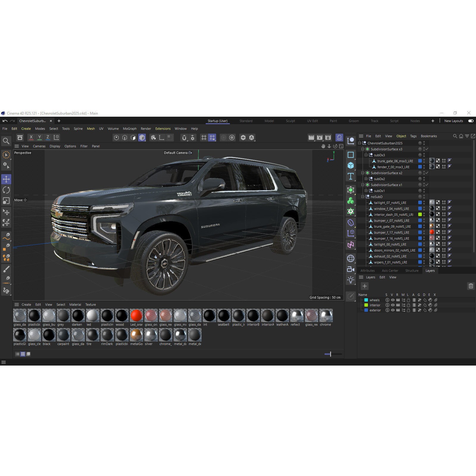Viewport: 476px width, 476px height.
Task: Collapse the noSubD group
Action: pyautogui.click(x=363, y=197)
